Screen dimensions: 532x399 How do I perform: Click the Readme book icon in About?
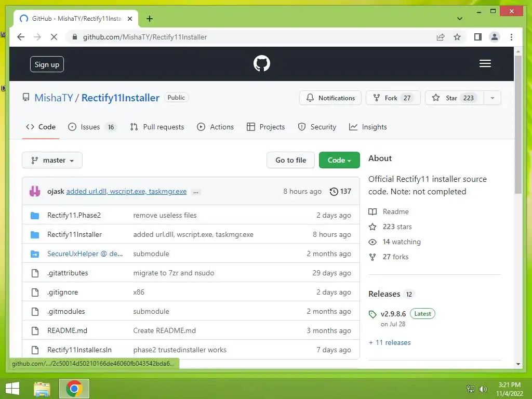point(373,212)
